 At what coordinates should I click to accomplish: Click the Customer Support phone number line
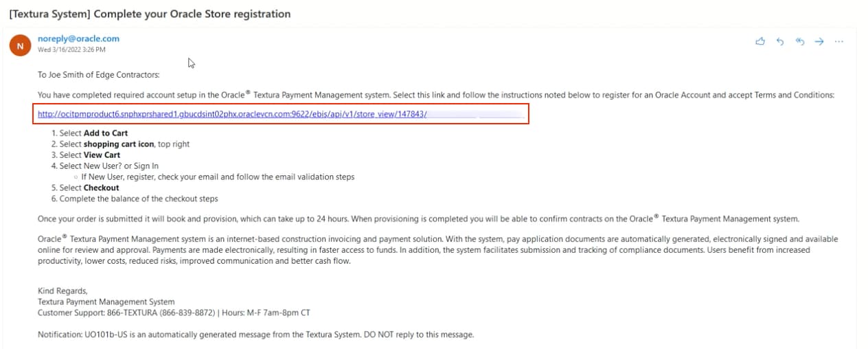[174, 313]
